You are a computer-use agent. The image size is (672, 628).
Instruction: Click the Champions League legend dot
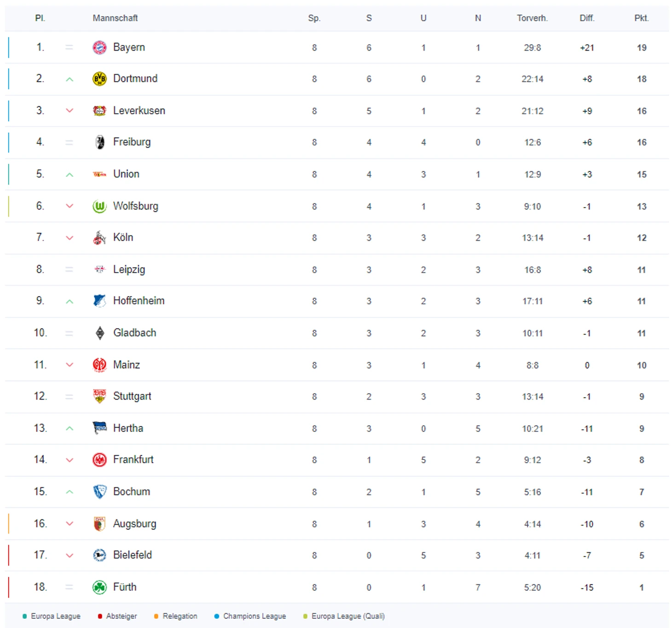(x=216, y=616)
